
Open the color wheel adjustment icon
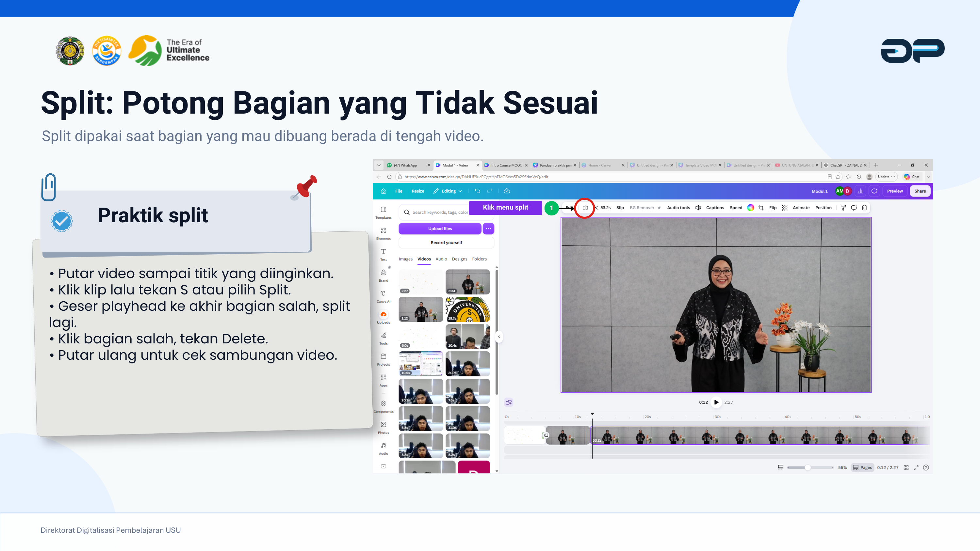(x=750, y=208)
